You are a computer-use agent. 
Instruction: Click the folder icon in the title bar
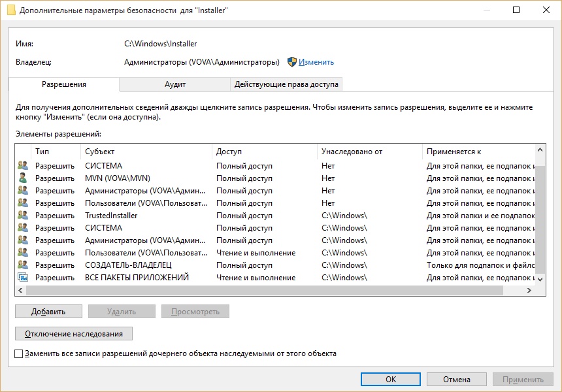click(11, 10)
